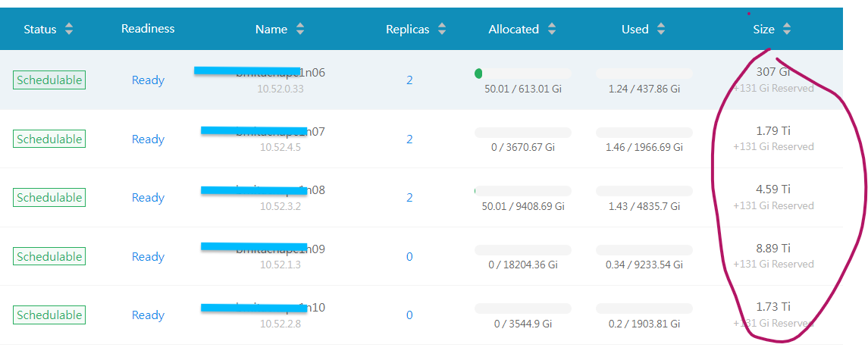This screenshot has width=868, height=357.
Task: Click allocated progress bar above 0 / 18204.36 Gi
Action: [x=522, y=249]
